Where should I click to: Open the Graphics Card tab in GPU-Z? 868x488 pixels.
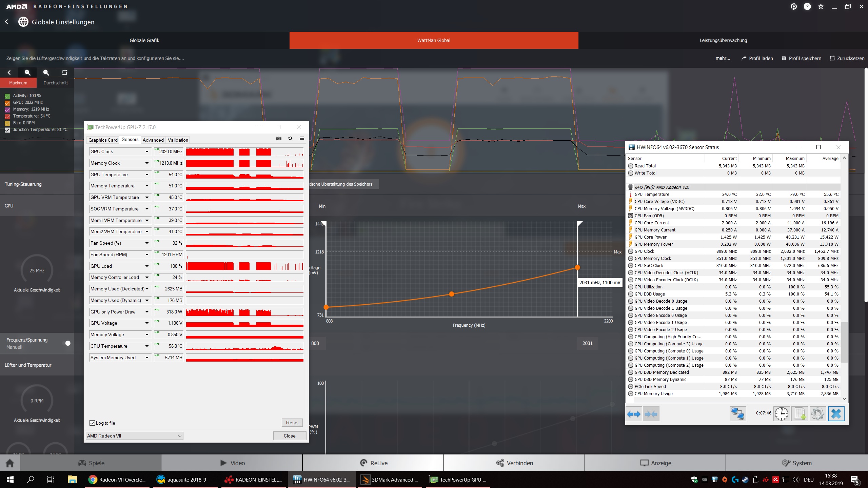click(103, 140)
